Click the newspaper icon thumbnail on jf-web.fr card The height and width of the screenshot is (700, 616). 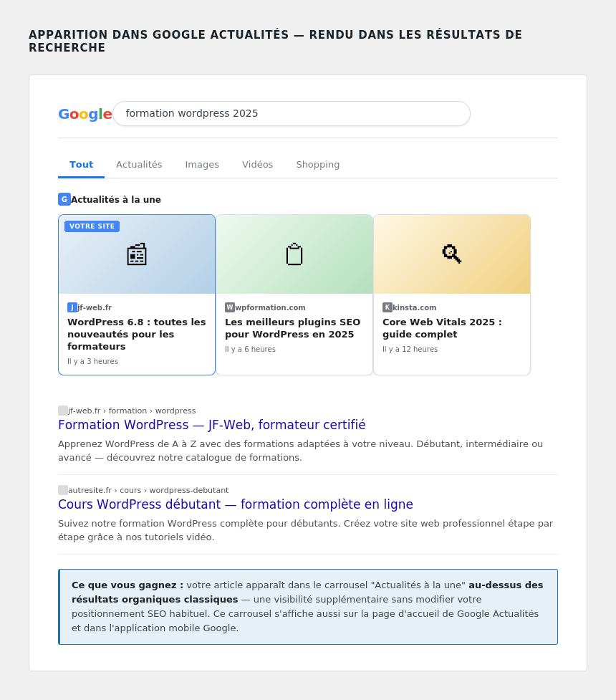point(137,254)
